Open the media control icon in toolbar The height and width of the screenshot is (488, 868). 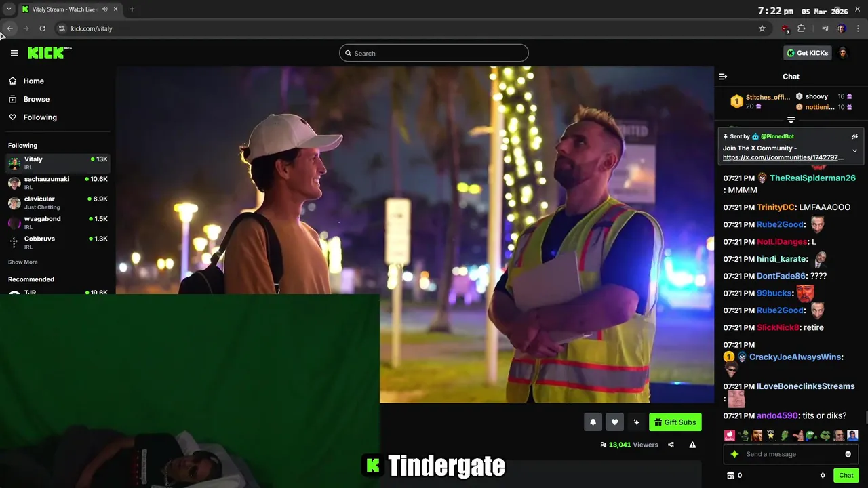825,28
